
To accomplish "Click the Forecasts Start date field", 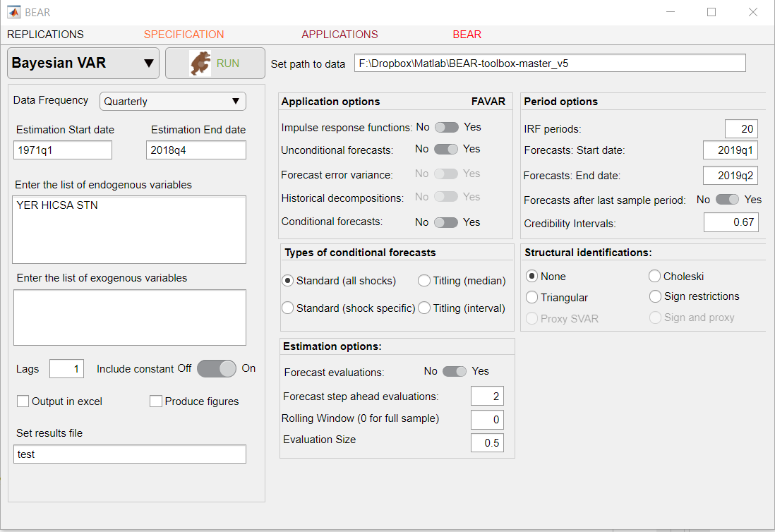I will point(731,150).
